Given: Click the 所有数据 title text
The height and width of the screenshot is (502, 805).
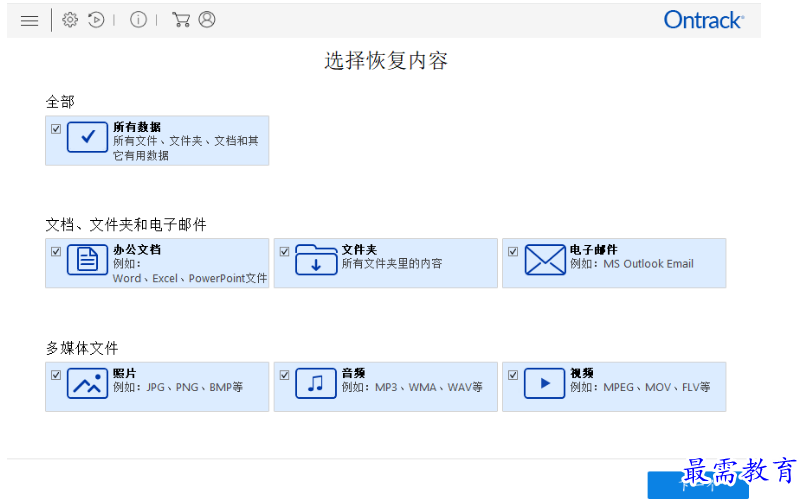Looking at the screenshot, I should (137, 127).
